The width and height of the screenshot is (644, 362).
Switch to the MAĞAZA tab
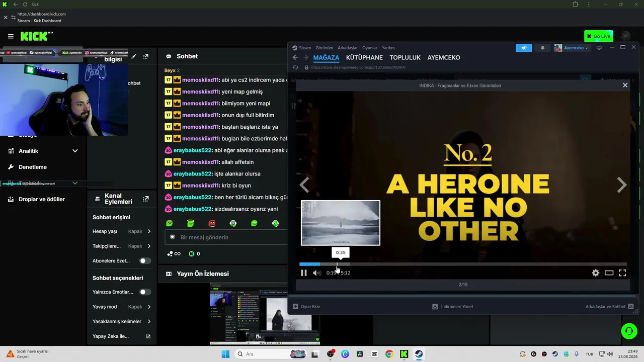(x=326, y=58)
